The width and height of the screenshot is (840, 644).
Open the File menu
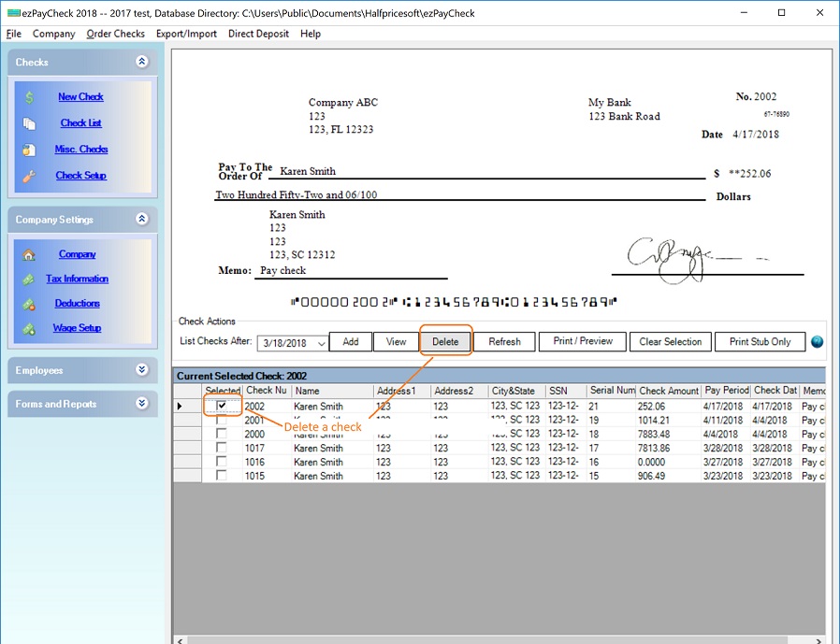14,34
